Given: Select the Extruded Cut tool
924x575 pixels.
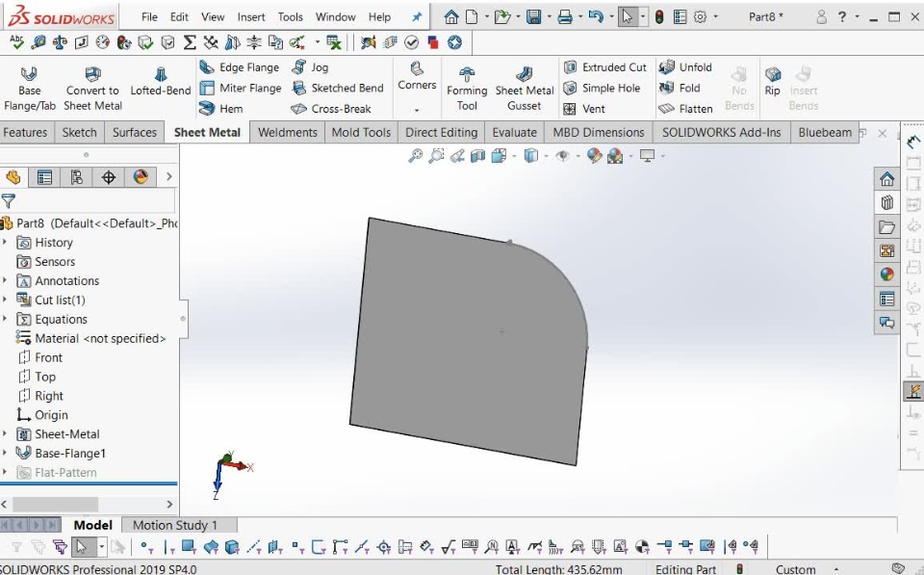Looking at the screenshot, I should [605, 67].
